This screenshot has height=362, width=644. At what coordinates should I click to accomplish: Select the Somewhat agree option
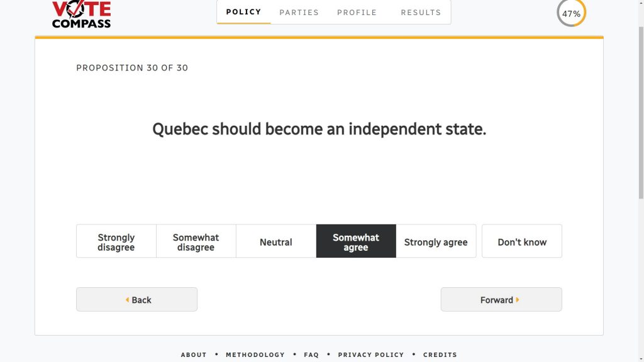[x=356, y=242]
